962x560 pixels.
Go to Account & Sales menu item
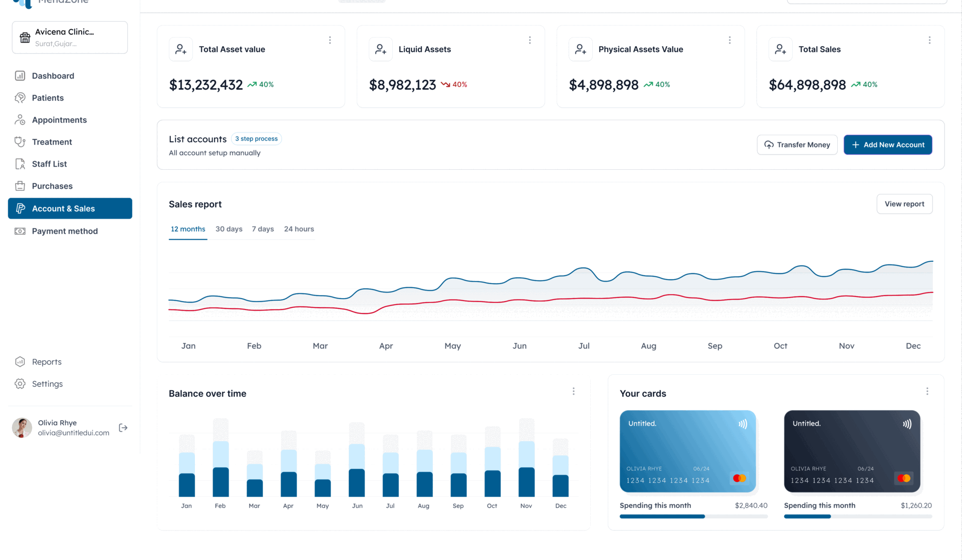tap(70, 208)
